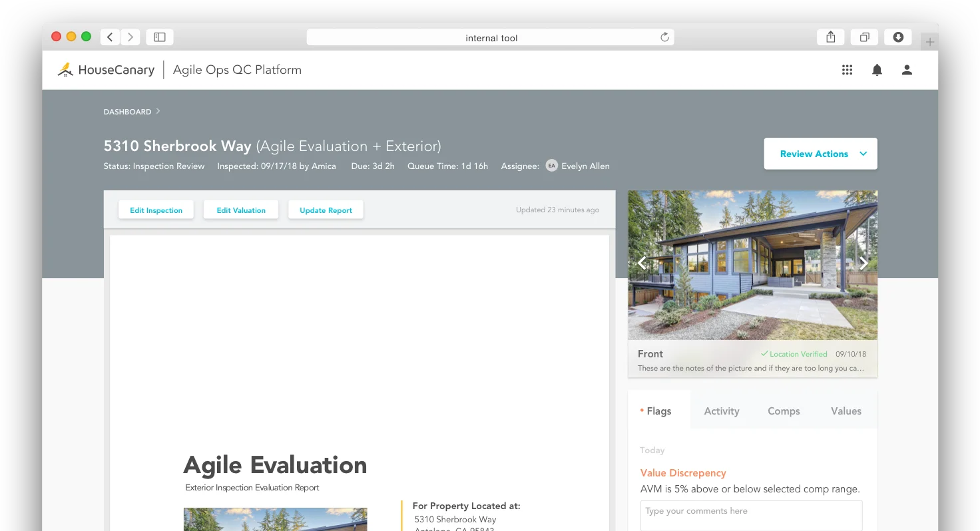Click the comments box for Value Discrepency

[x=752, y=516]
